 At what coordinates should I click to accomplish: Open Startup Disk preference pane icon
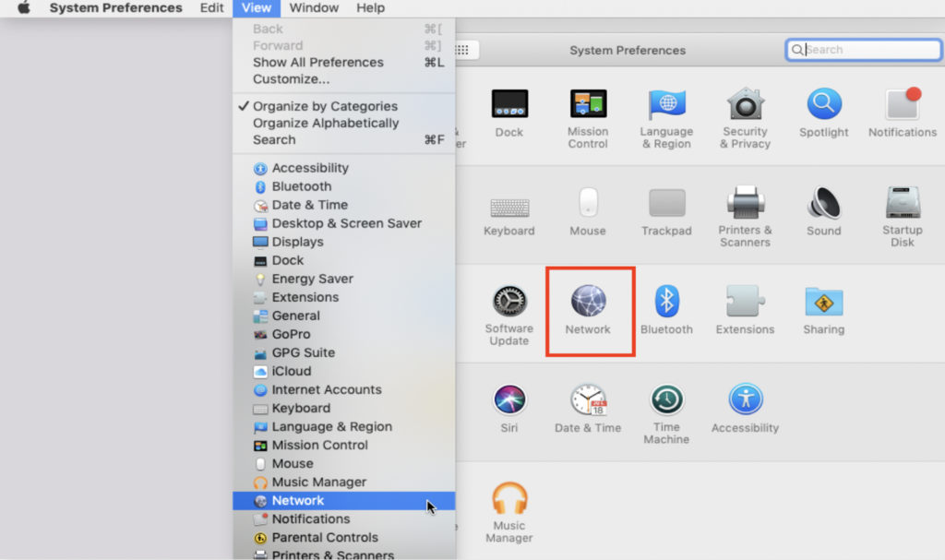pyautogui.click(x=903, y=202)
